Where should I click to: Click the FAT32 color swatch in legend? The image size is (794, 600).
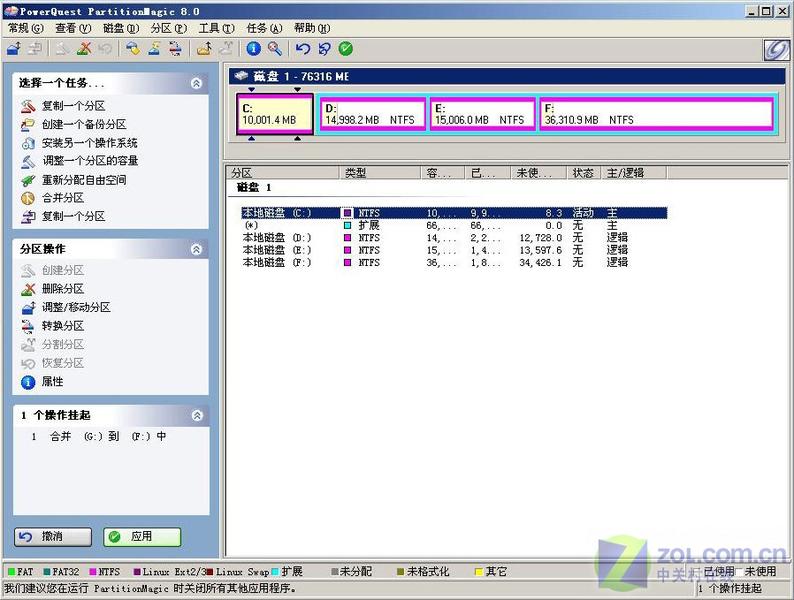[47, 572]
